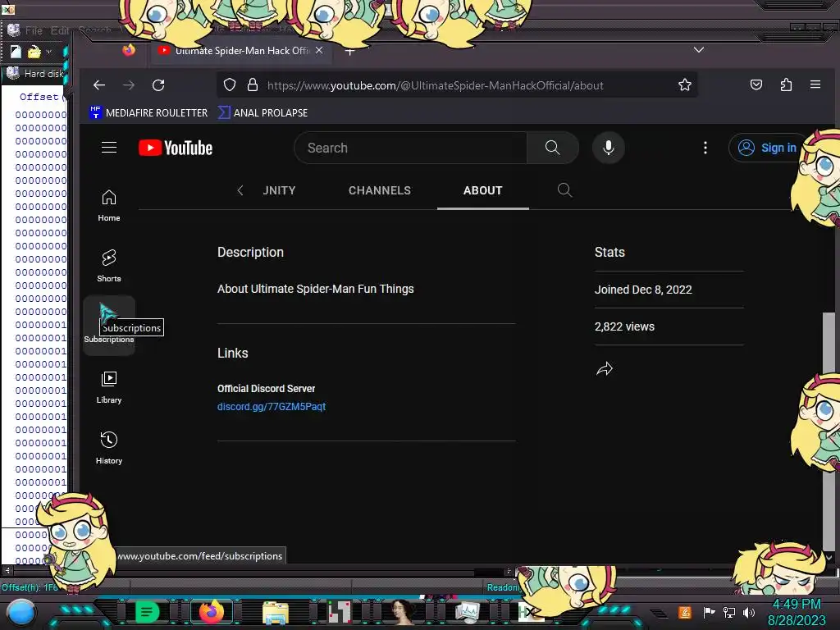Select the ABOUT tab
The height and width of the screenshot is (630, 840).
(482, 190)
